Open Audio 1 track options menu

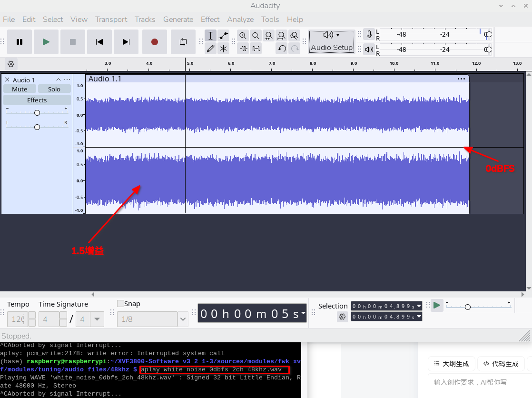[67, 80]
